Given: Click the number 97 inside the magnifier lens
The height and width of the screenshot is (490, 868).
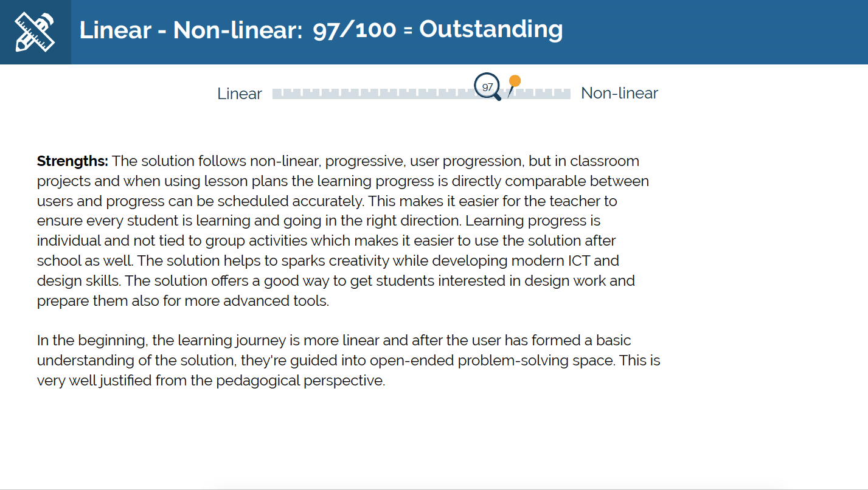Looking at the screenshot, I should pyautogui.click(x=487, y=86).
